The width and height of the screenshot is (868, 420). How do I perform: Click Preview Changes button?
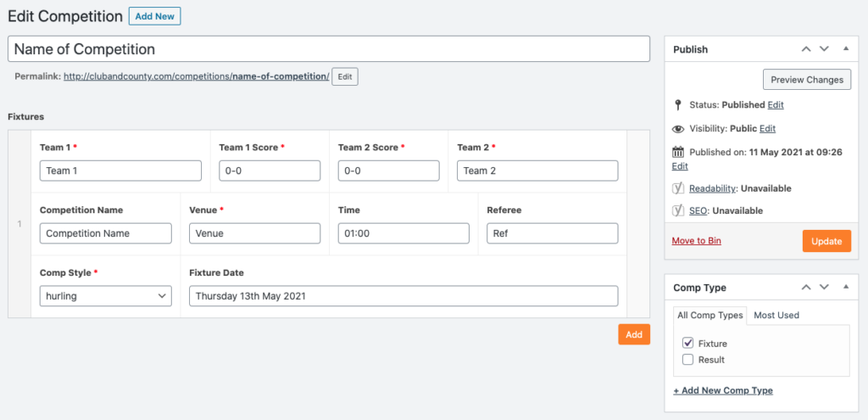(807, 79)
